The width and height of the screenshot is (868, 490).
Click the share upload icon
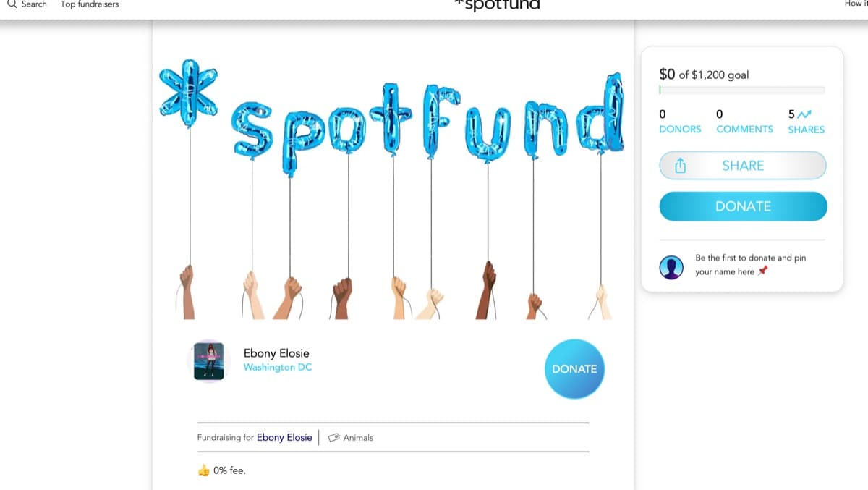[680, 166]
